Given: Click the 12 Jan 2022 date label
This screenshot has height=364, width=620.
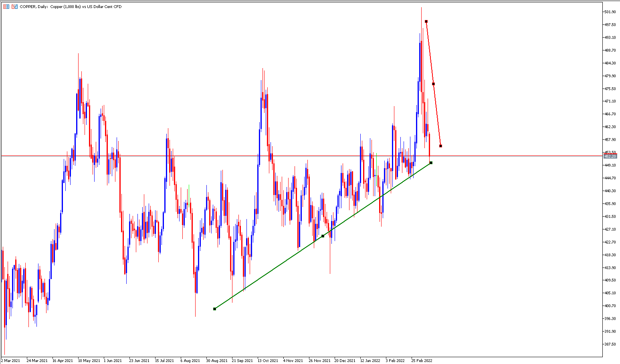Looking at the screenshot, I should 370,360.
